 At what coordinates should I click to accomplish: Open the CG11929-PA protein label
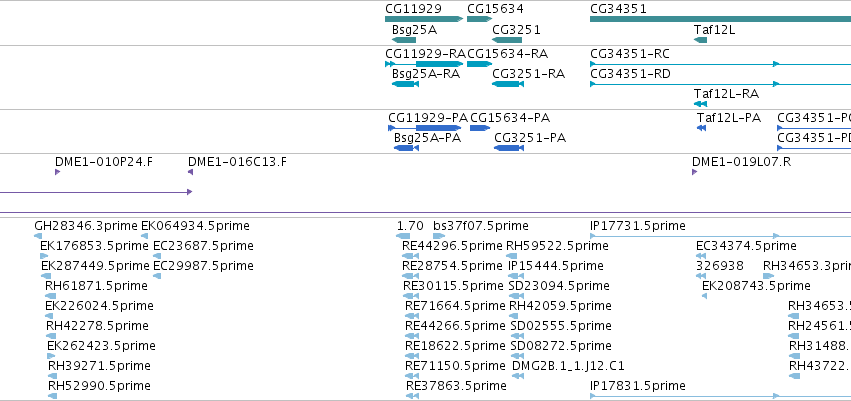point(428,118)
